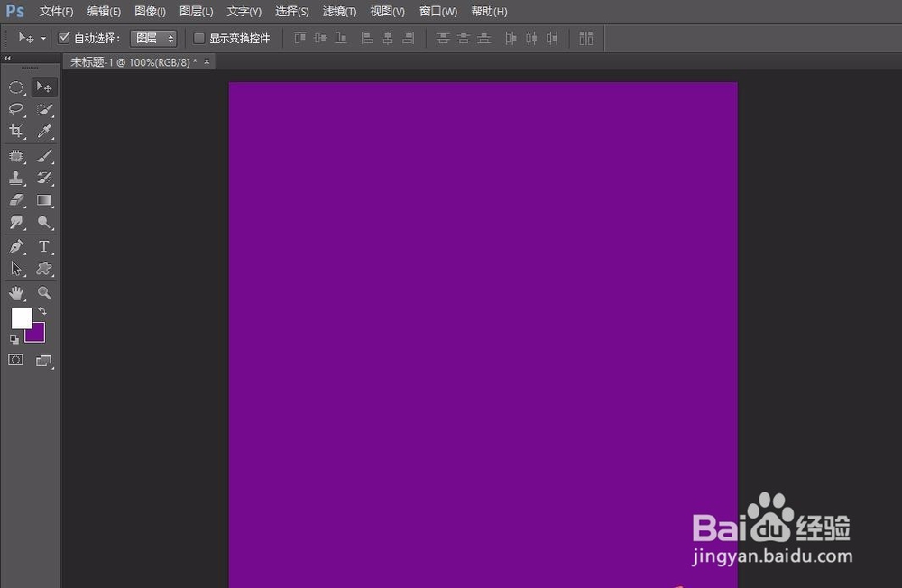
Task: Switch to the 未标题-1 document tab
Action: (133, 62)
